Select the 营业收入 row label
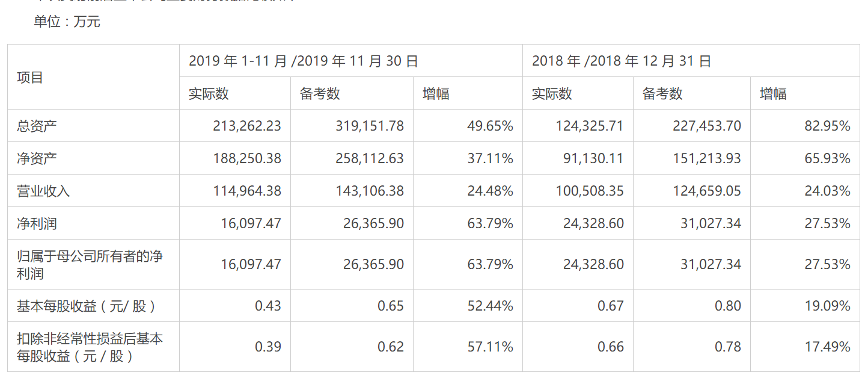The image size is (868, 381). (43, 191)
